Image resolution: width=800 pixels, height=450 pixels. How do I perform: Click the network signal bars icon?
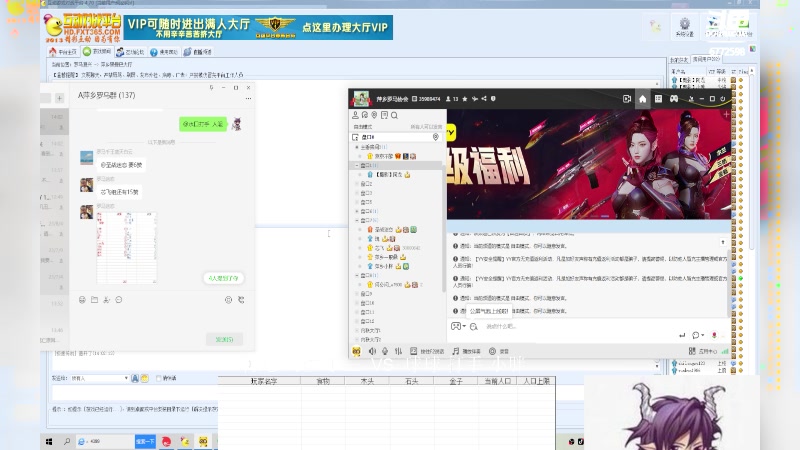725,351
